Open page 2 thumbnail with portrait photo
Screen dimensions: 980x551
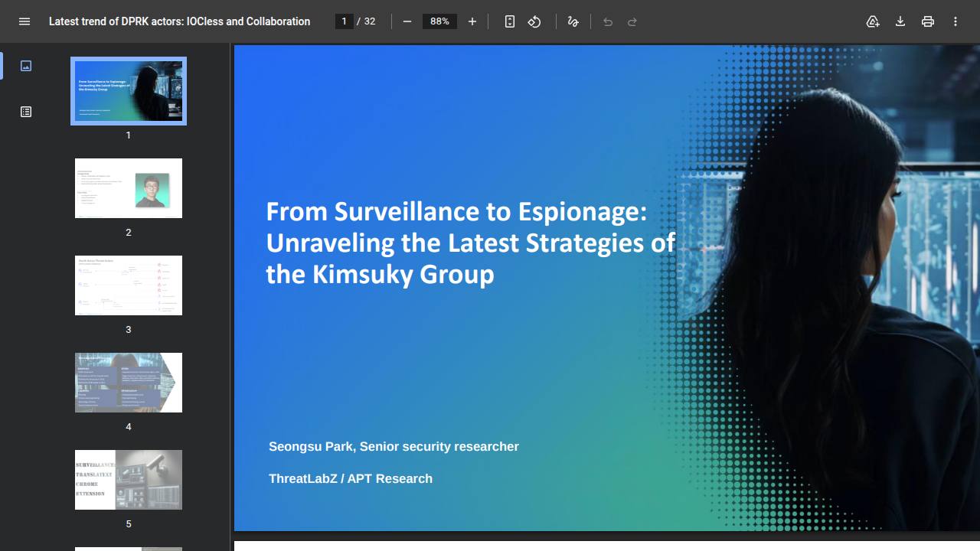click(x=129, y=188)
